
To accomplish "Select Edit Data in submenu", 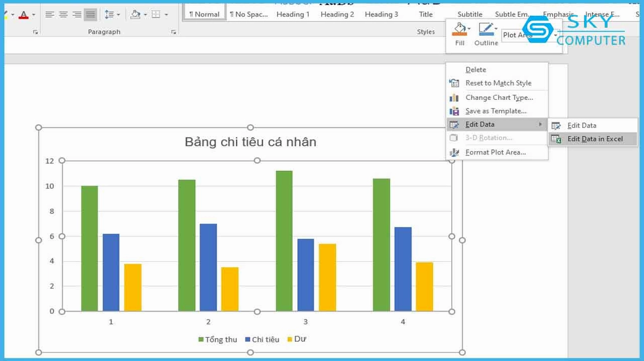I will (x=593, y=126).
